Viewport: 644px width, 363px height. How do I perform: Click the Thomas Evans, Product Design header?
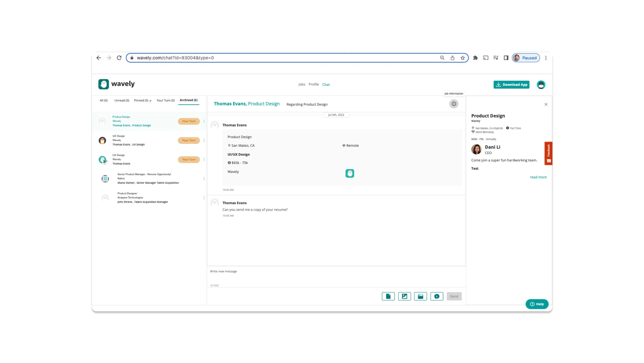(247, 104)
